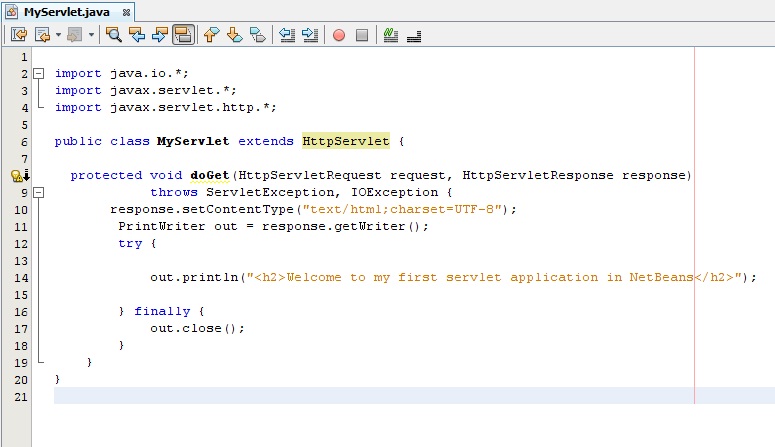The image size is (775, 447).
Task: Shift the line left
Action: [x=287, y=35]
